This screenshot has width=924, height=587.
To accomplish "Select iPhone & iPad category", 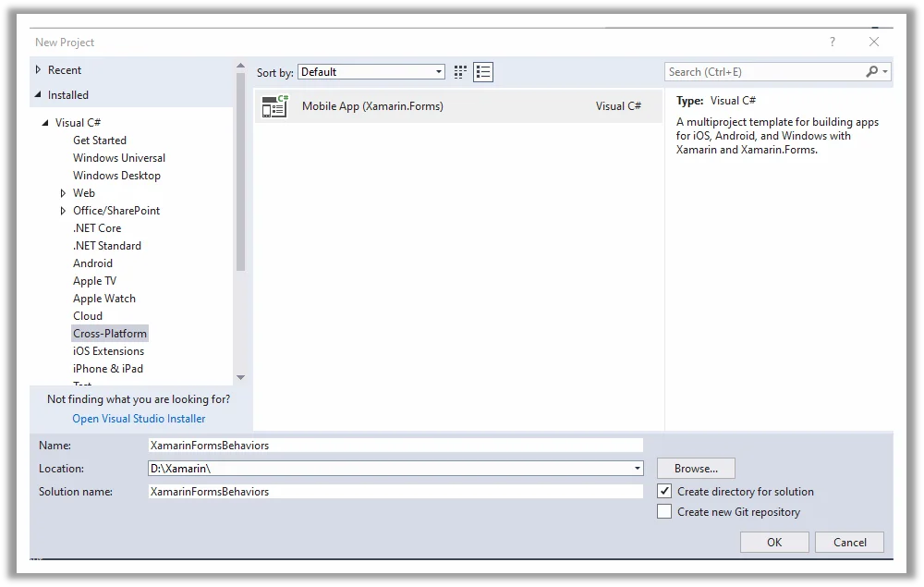I will coord(108,369).
